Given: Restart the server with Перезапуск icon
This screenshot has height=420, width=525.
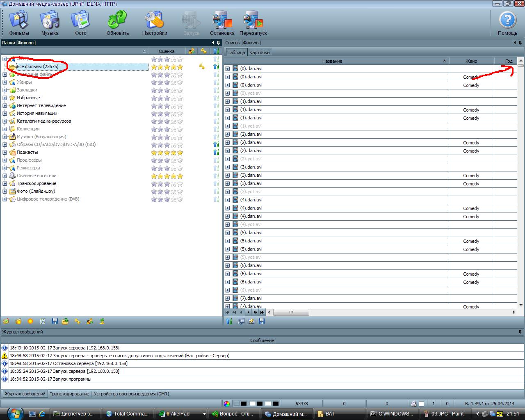Looking at the screenshot, I should (253, 23).
